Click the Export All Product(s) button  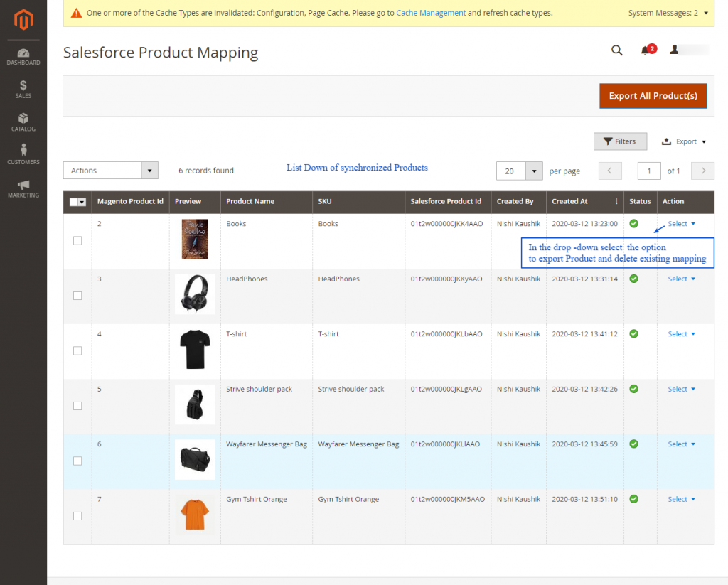pos(653,96)
